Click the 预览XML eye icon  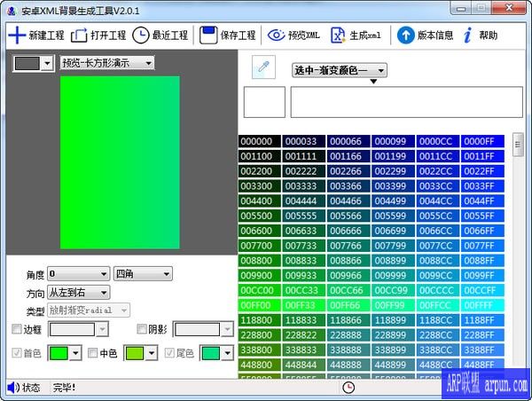(x=276, y=35)
